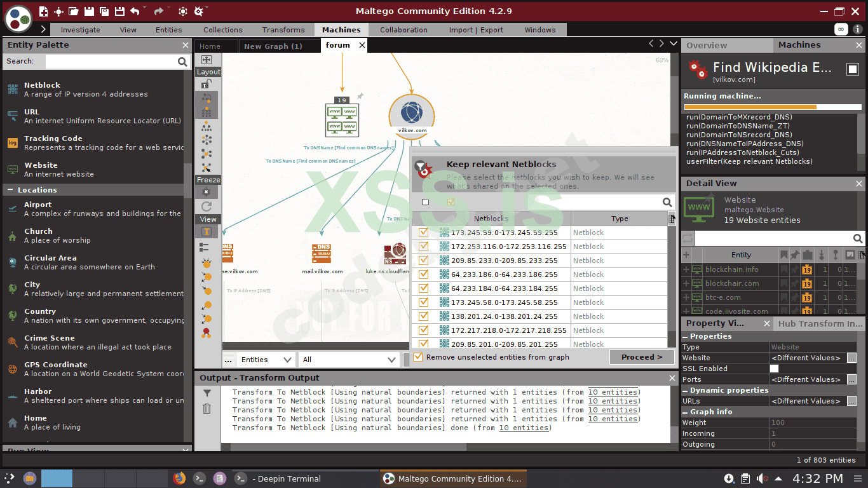The height and width of the screenshot is (488, 868).
Task: Click the unlocked padlock icon under Layout
Action: click(206, 84)
